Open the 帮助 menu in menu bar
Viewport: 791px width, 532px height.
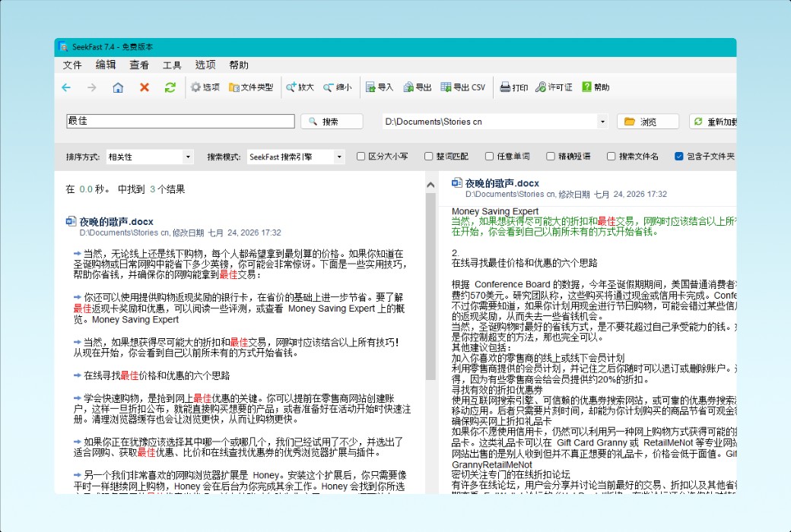tap(239, 65)
